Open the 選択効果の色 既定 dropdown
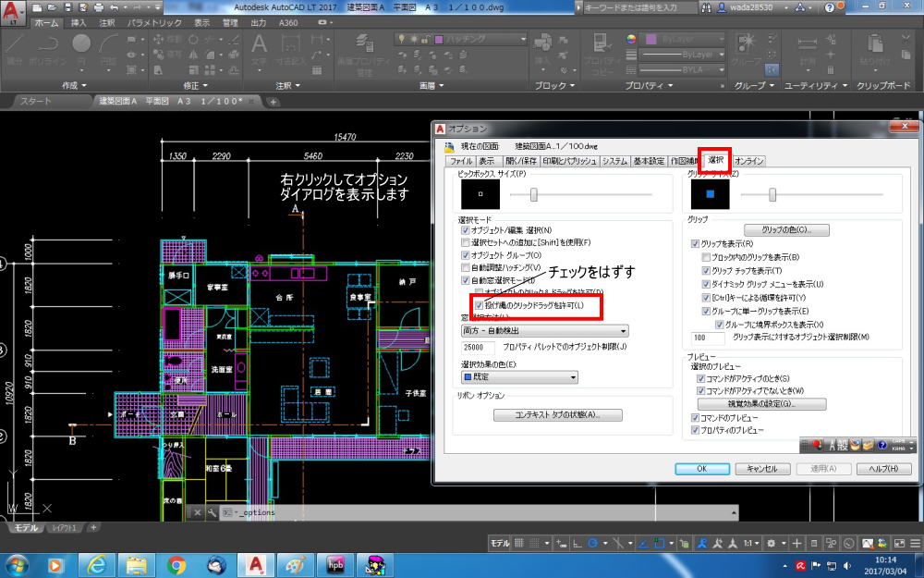Viewport: 924px width, 578px height. point(519,377)
